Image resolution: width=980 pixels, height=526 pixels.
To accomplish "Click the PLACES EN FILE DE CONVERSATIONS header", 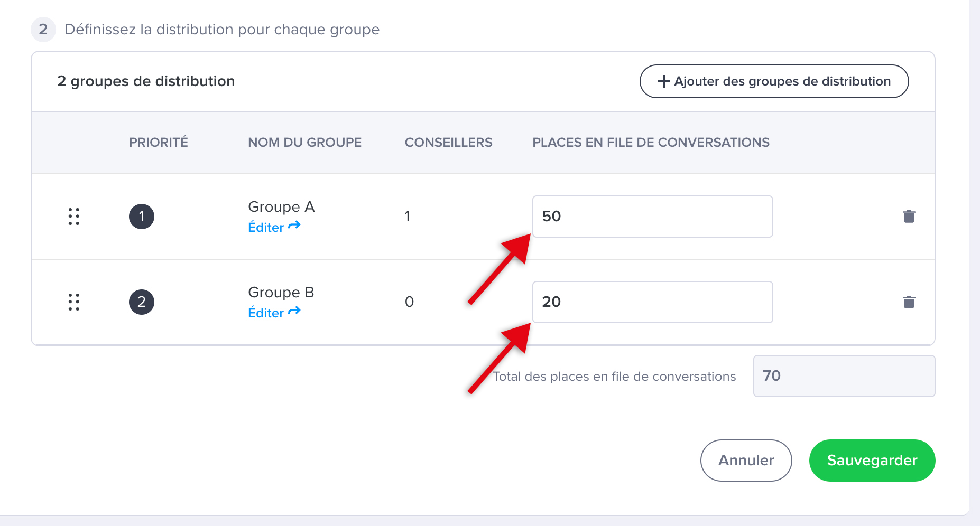I will coord(651,143).
